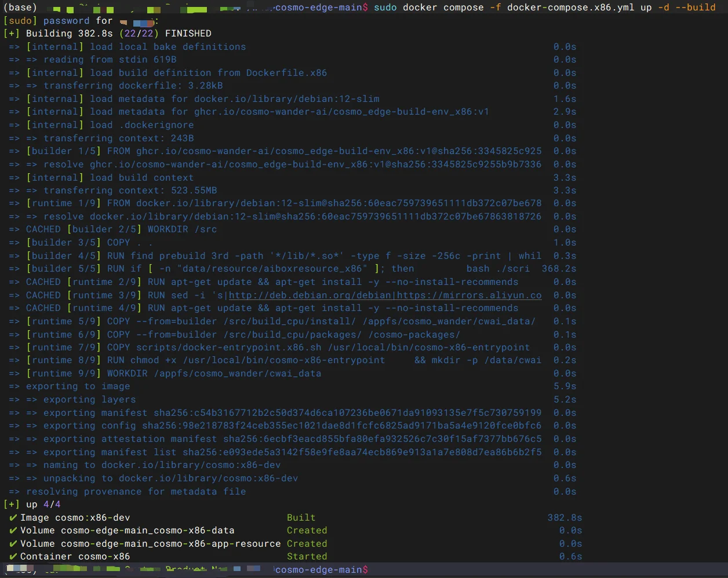
Task: Click green checkmark beside Image cosmo:x86-dev
Action: click(13, 518)
